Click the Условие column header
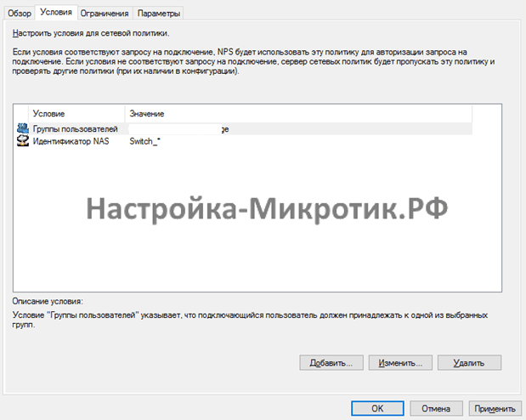 click(76, 114)
